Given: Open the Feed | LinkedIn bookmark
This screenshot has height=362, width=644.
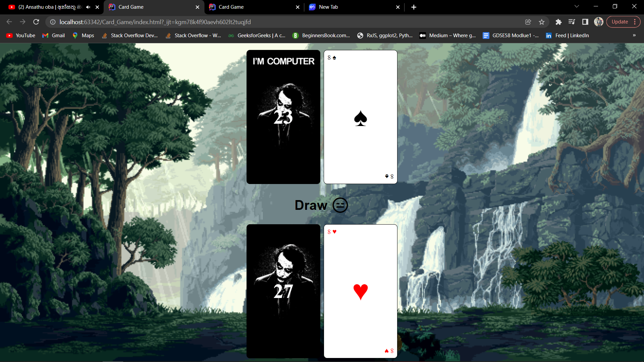Looking at the screenshot, I should 567,36.
